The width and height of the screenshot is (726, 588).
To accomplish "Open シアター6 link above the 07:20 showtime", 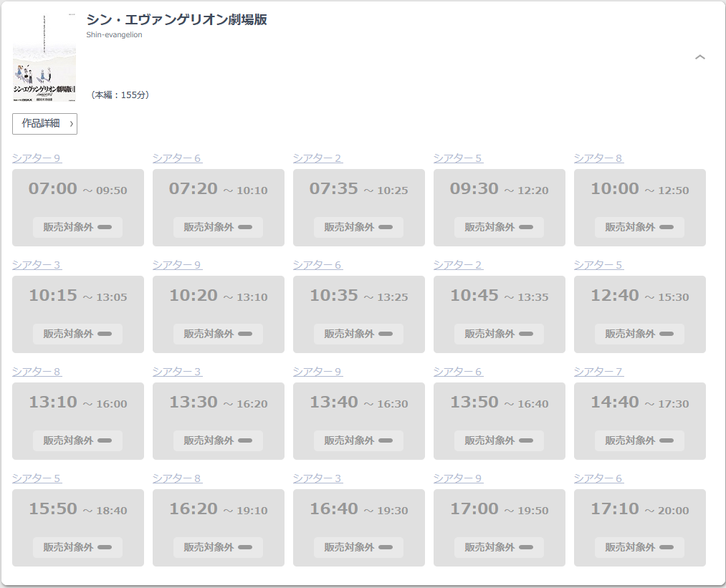I will click(177, 158).
